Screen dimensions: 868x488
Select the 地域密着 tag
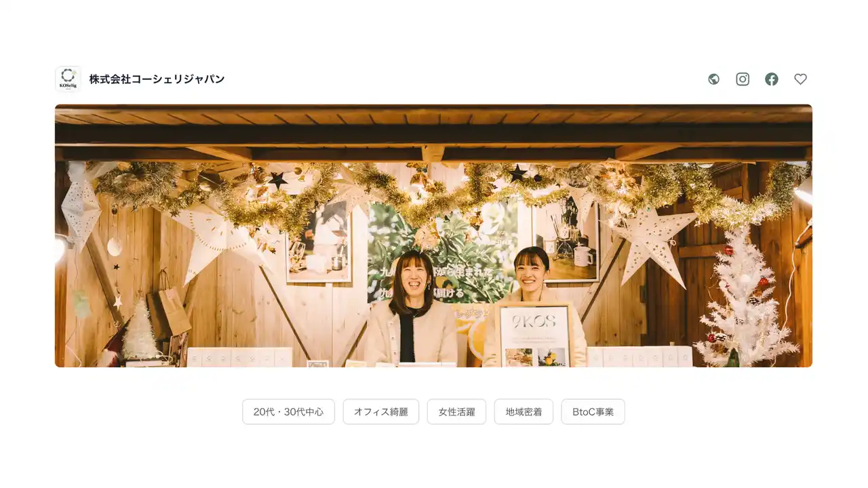pos(524,411)
